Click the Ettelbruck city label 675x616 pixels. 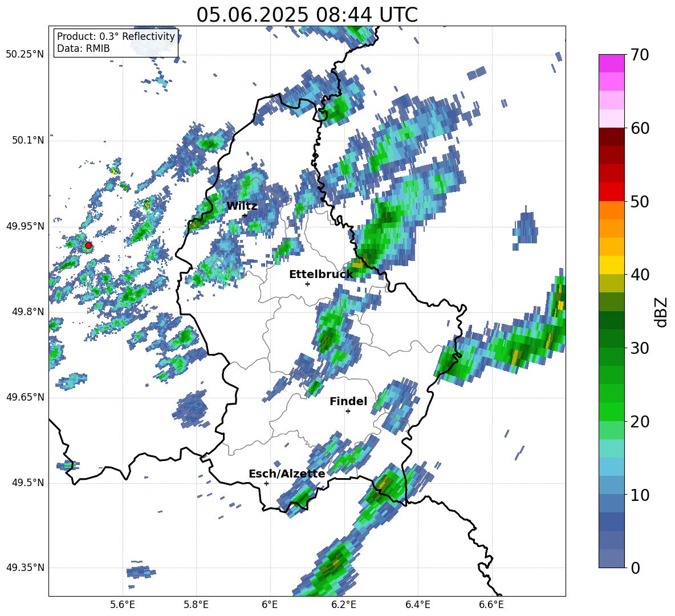click(x=321, y=275)
